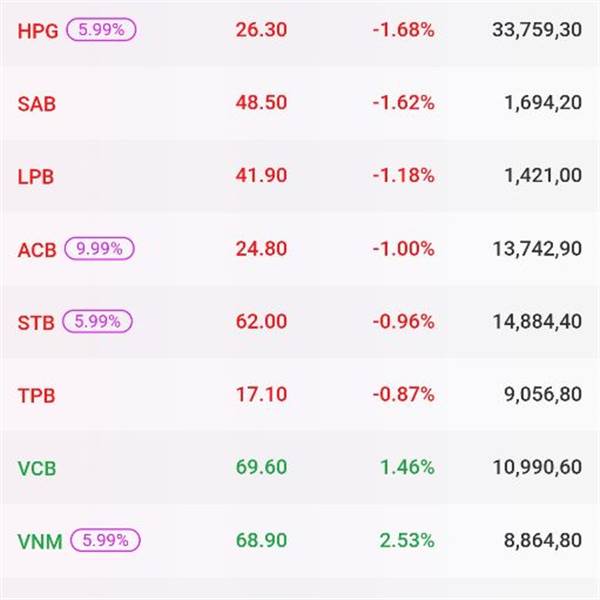Select STB price 62.00
Screen dimensions: 600x600
click(261, 322)
